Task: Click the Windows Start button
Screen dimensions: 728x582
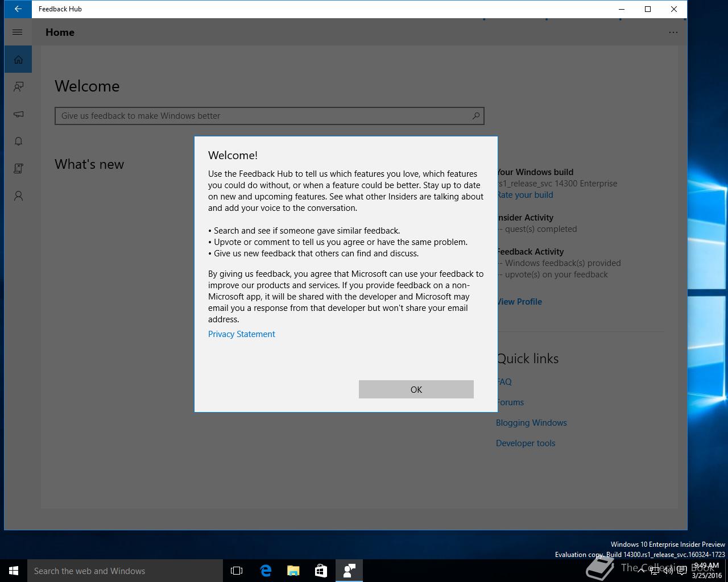Action: 14,571
